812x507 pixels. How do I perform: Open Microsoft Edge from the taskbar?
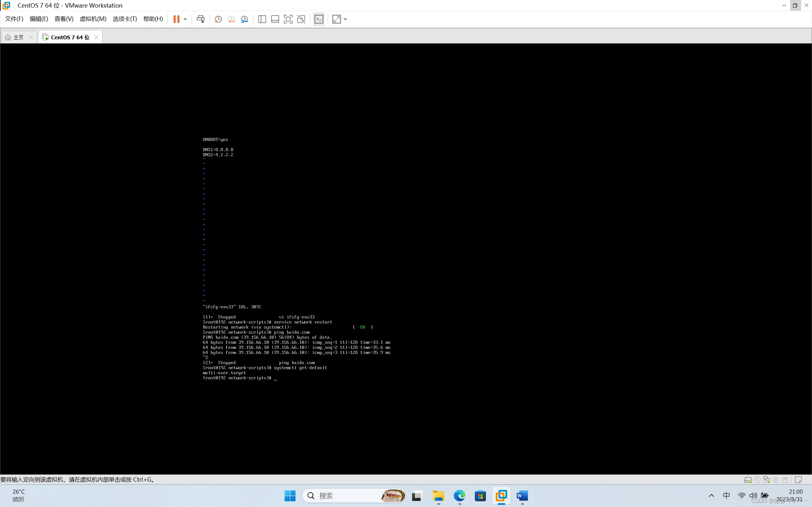(x=459, y=496)
